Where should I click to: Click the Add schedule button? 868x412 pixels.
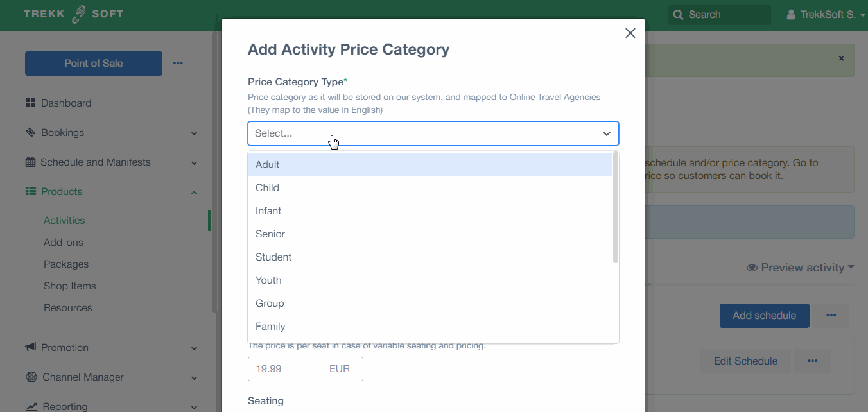[x=764, y=315]
